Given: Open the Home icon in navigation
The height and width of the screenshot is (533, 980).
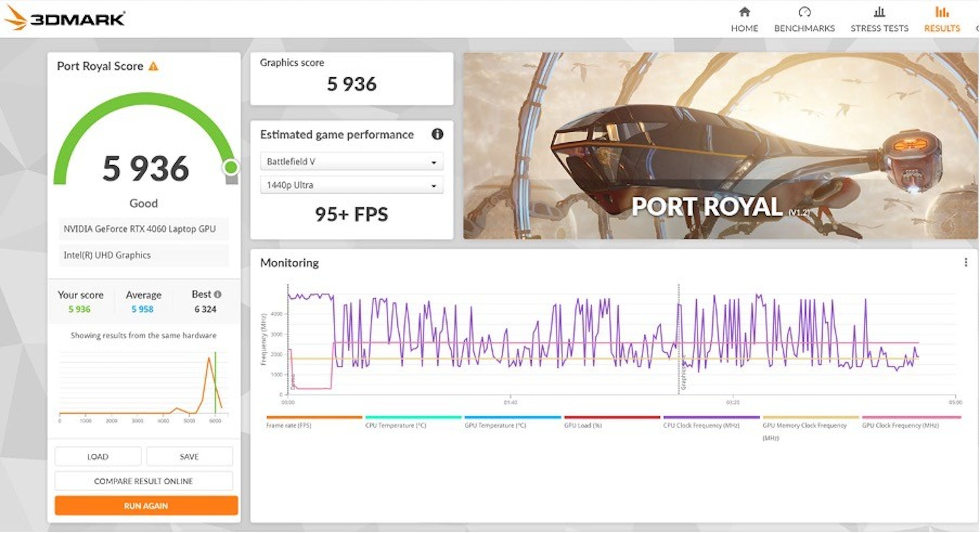Looking at the screenshot, I should pyautogui.click(x=744, y=12).
